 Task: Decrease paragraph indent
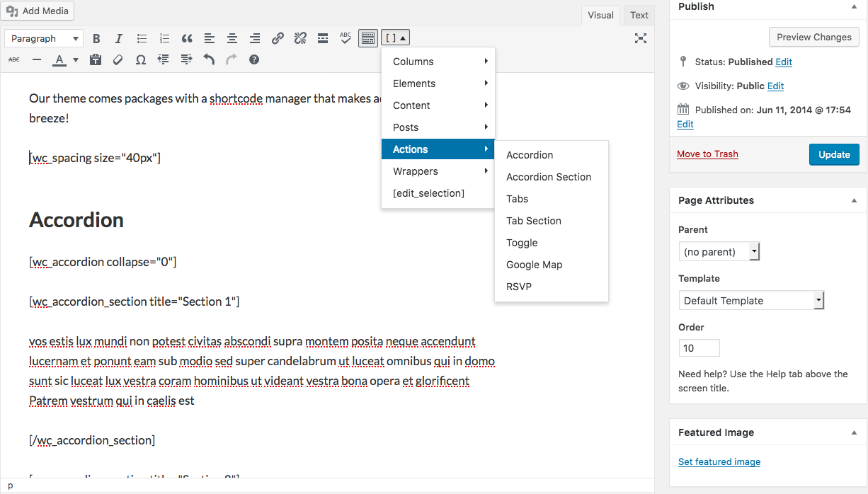(164, 59)
